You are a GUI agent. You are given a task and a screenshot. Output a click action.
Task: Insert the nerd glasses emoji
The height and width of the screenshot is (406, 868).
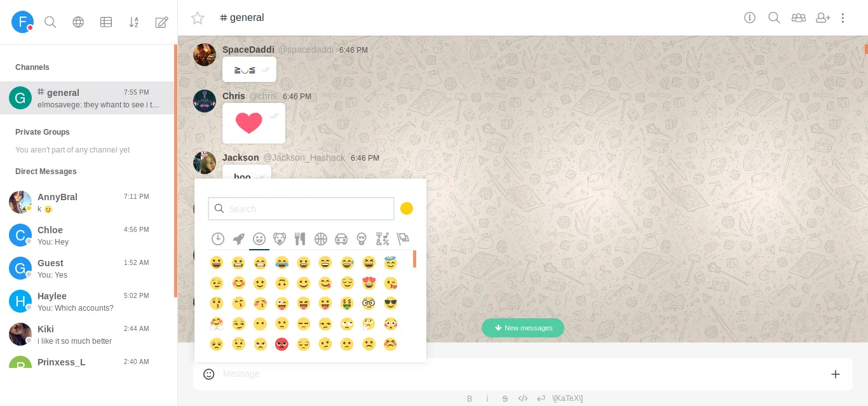point(369,304)
